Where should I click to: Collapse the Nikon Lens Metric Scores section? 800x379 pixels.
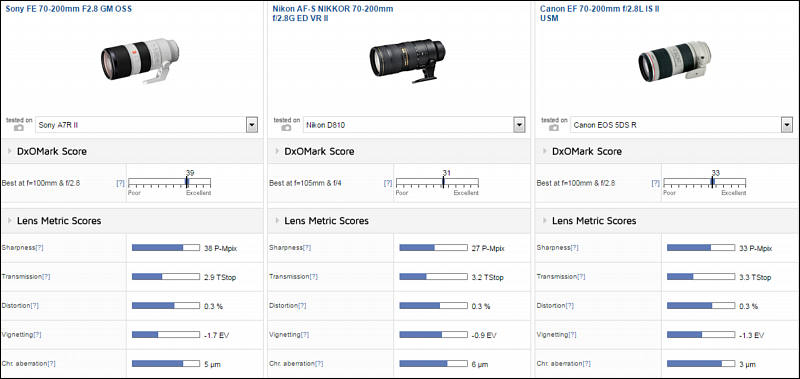(x=278, y=221)
